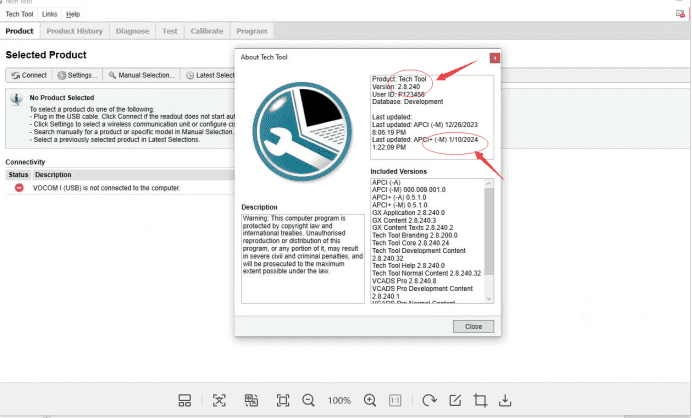Close the About Tech Tool dialog via red X
The image size is (692, 418).
click(495, 58)
